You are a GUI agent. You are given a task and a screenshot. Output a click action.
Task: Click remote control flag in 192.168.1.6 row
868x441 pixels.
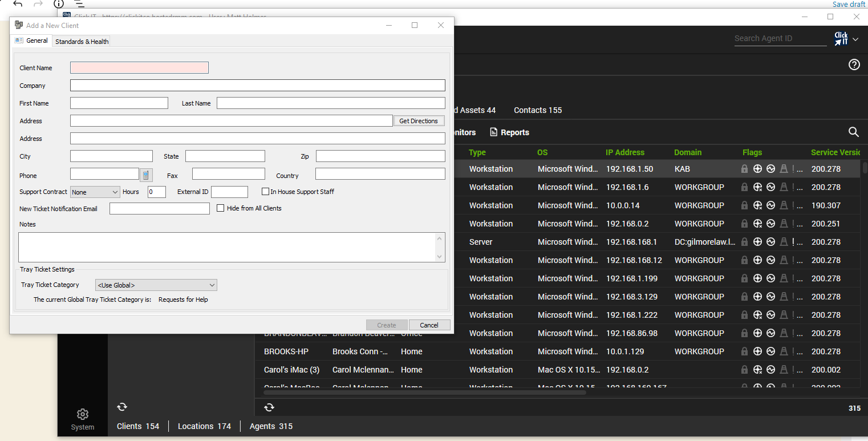(x=758, y=187)
